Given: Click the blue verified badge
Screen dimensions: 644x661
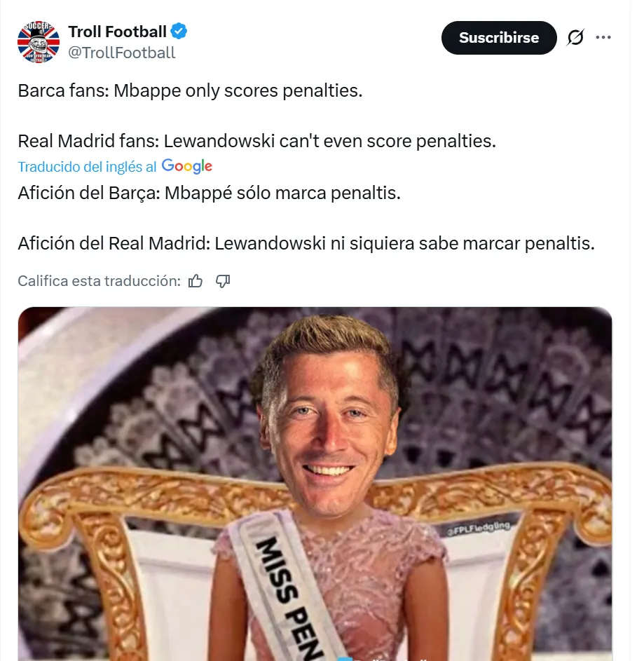Looking at the screenshot, I should (x=179, y=32).
